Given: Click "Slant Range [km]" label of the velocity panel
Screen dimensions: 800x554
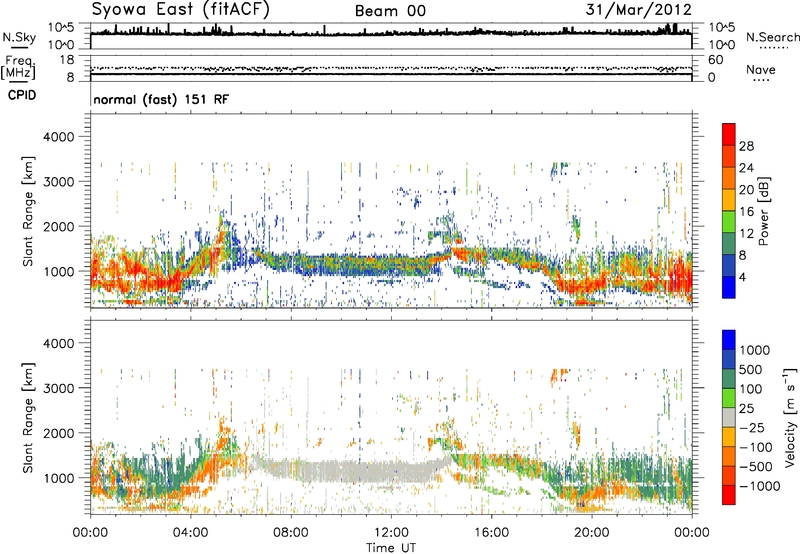Looking at the screenshot, I should tap(28, 418).
